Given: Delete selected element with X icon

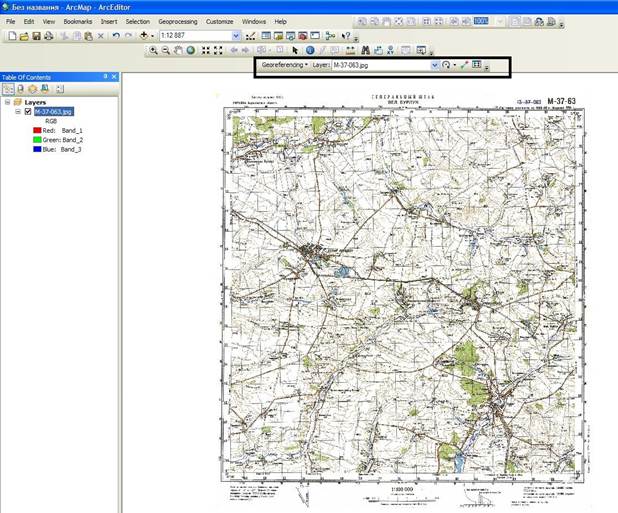Looking at the screenshot, I should (101, 36).
